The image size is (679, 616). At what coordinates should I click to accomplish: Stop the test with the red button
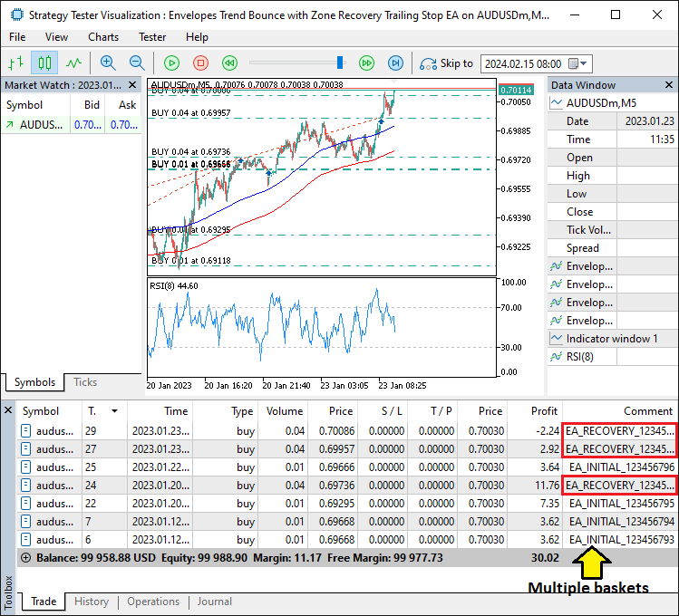[200, 63]
